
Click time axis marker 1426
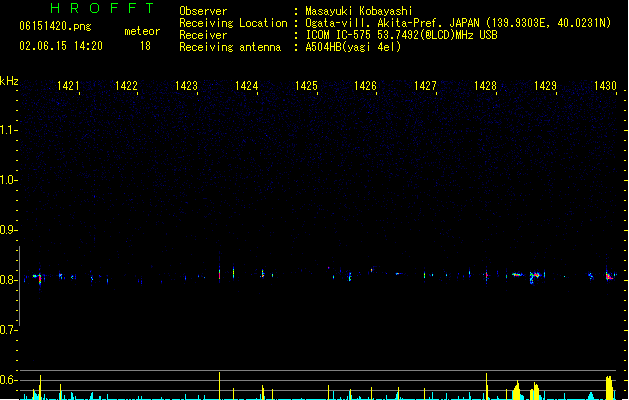point(365,86)
